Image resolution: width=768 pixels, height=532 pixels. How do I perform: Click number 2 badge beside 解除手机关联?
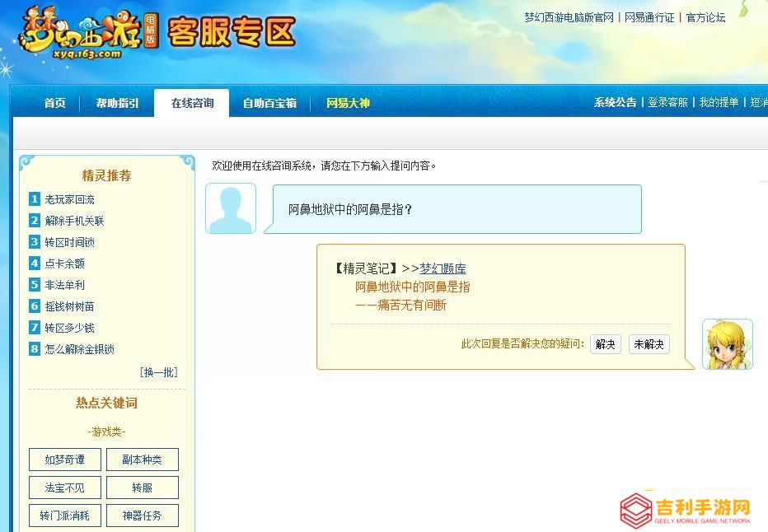click(35, 220)
